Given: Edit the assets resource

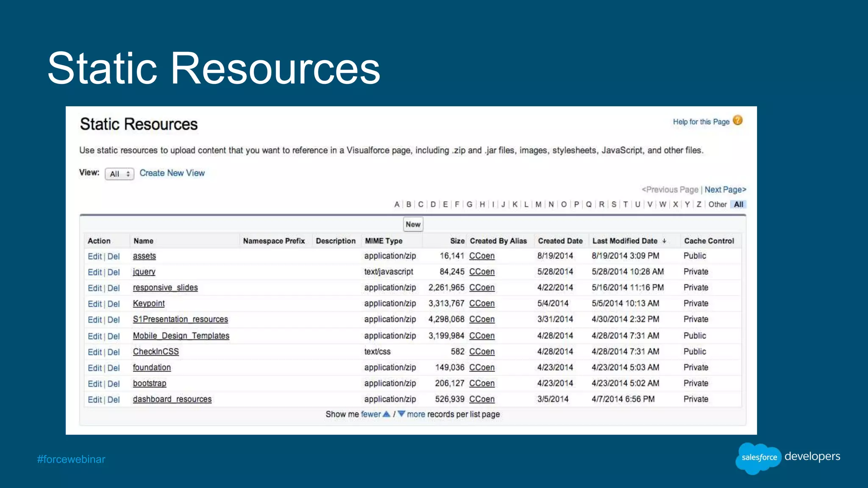Looking at the screenshot, I should coord(95,256).
